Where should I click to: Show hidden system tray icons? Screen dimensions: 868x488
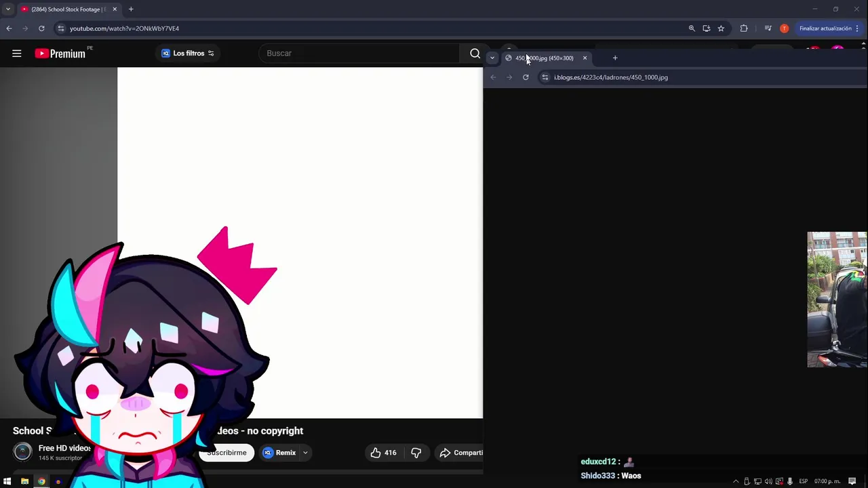(x=736, y=481)
